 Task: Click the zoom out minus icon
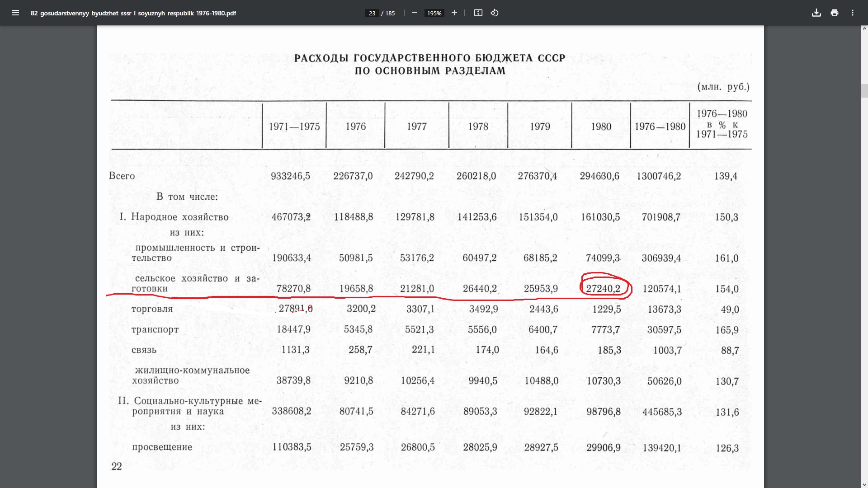click(x=414, y=13)
